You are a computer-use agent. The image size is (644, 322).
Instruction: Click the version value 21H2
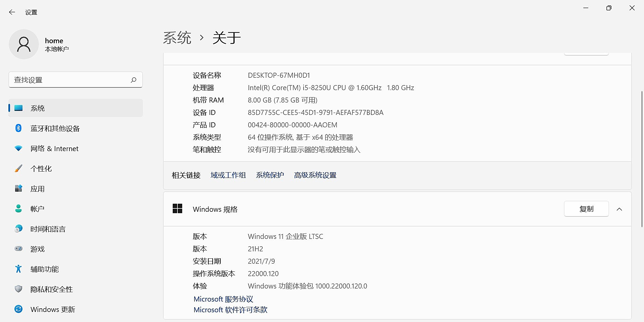[x=256, y=249]
